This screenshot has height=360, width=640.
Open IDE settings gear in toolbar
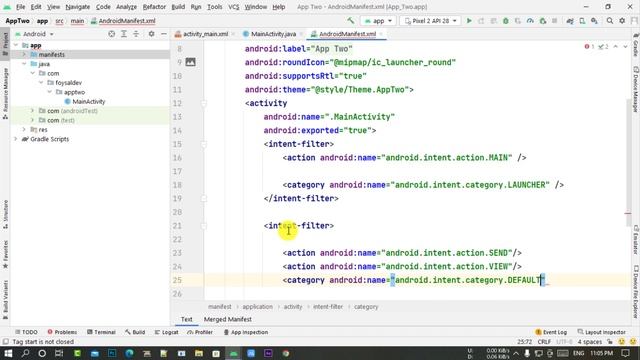(622, 20)
